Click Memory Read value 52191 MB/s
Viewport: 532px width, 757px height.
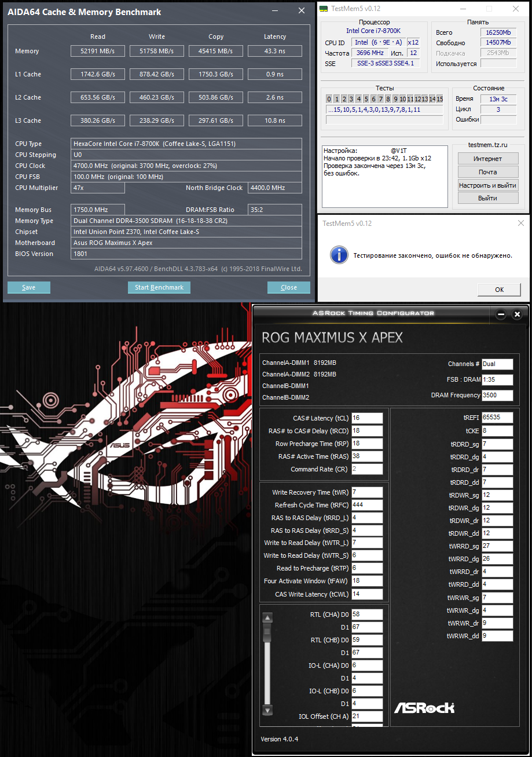[98, 51]
